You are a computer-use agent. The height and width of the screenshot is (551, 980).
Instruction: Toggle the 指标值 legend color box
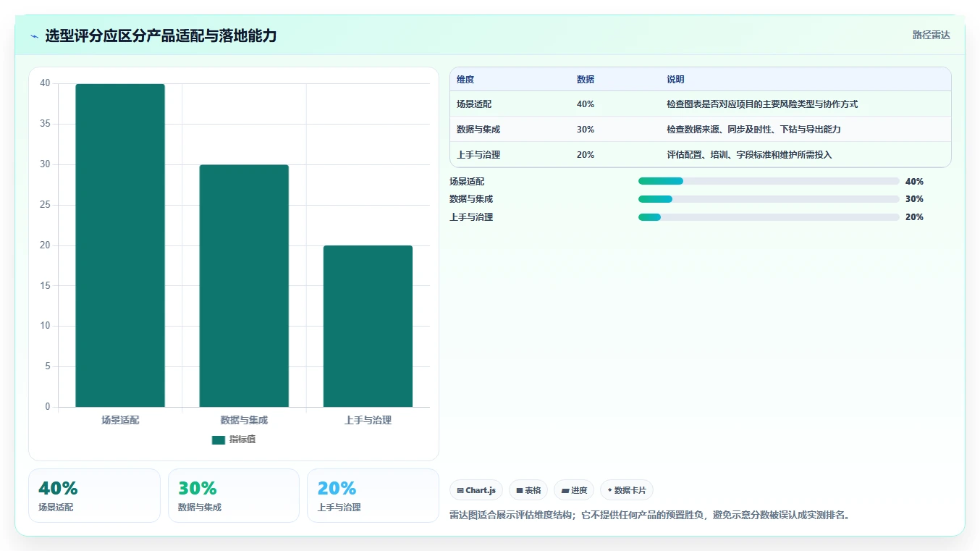[x=219, y=439]
